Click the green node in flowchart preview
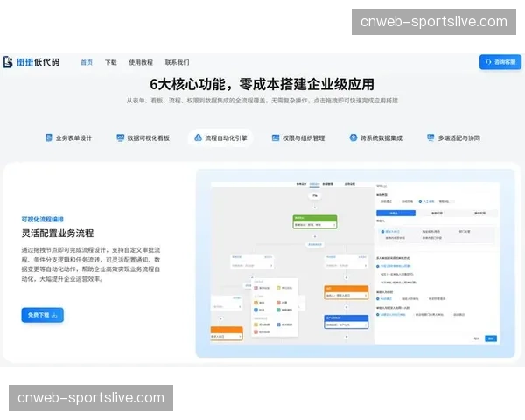The image size is (525, 420). pos(315,222)
